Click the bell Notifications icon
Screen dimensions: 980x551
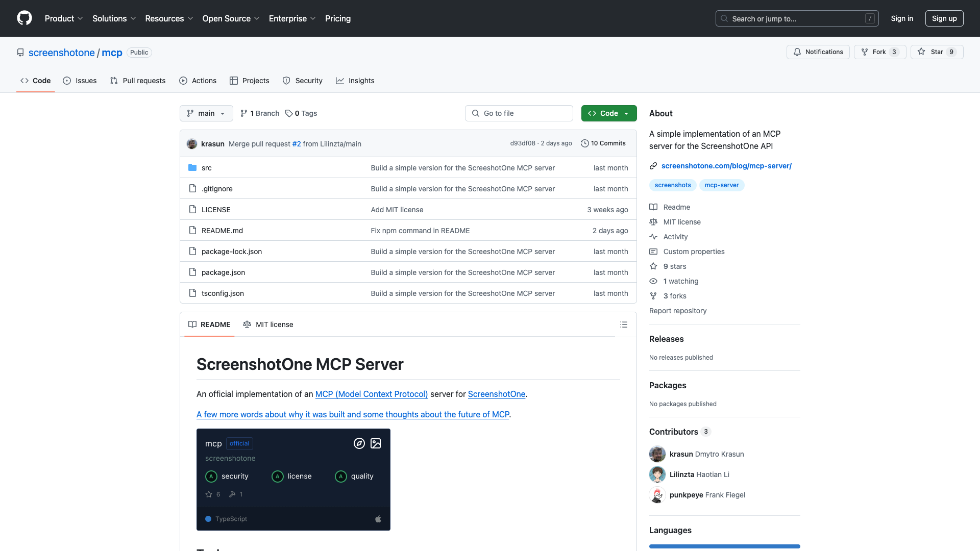[x=797, y=52]
